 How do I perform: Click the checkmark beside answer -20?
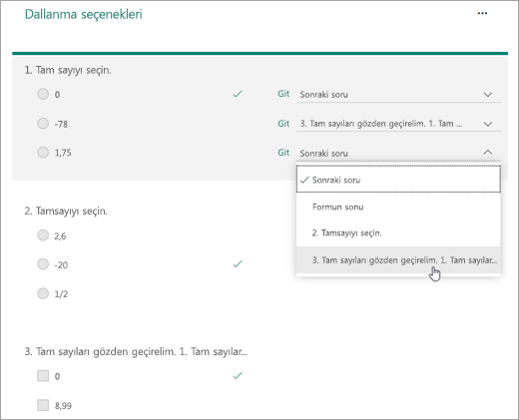pyautogui.click(x=238, y=264)
